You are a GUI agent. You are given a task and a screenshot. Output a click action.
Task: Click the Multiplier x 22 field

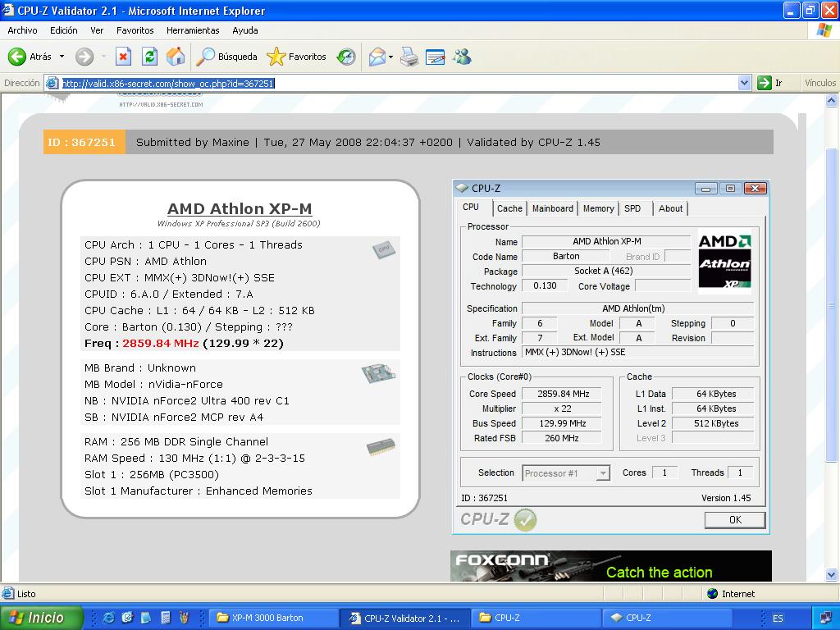563,409
